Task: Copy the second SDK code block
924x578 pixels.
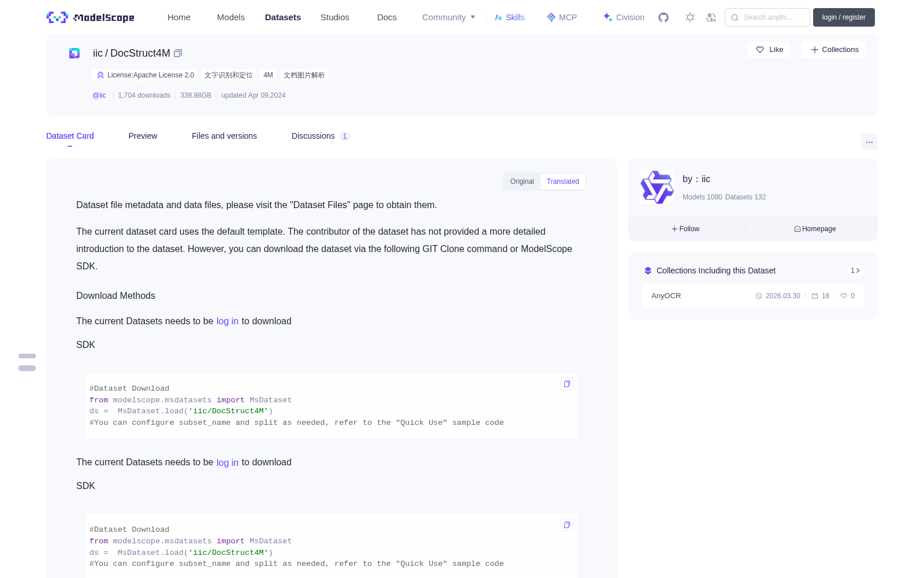Action: pos(567,525)
